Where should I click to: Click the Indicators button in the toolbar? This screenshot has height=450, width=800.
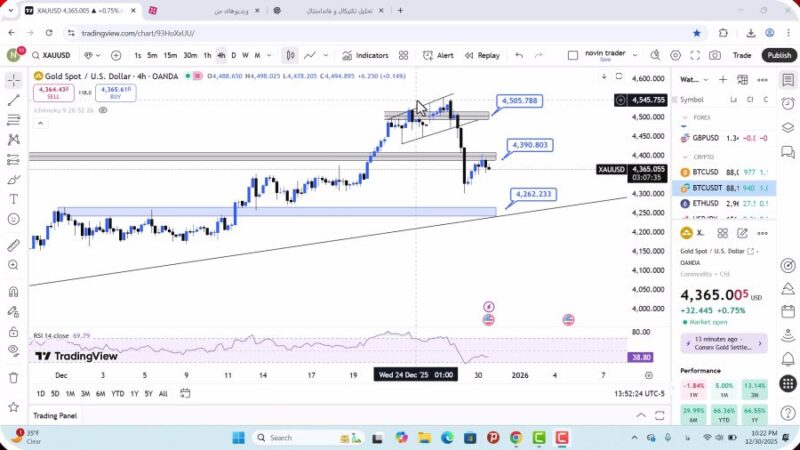[365, 56]
